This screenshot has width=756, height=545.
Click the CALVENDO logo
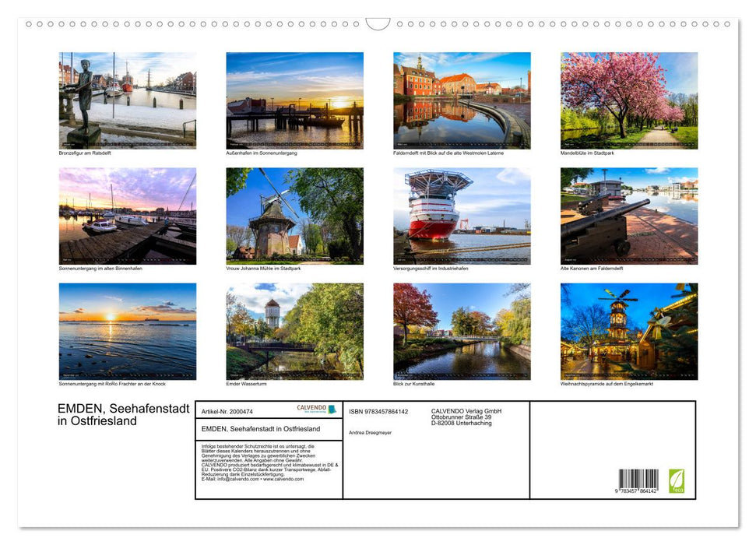pos(311,407)
